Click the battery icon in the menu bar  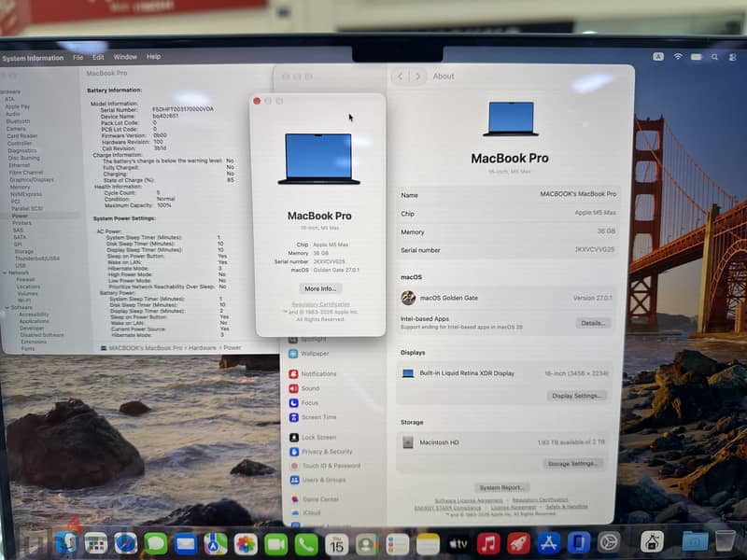coord(696,57)
